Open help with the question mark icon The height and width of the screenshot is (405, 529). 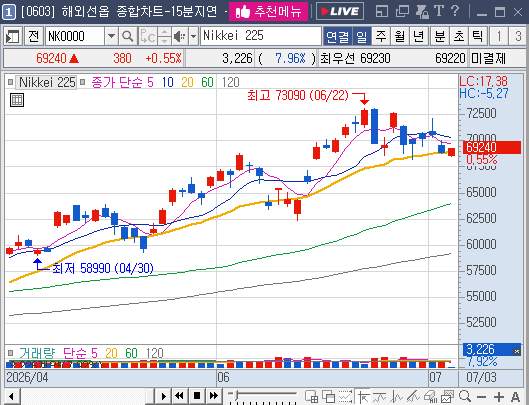click(x=455, y=11)
